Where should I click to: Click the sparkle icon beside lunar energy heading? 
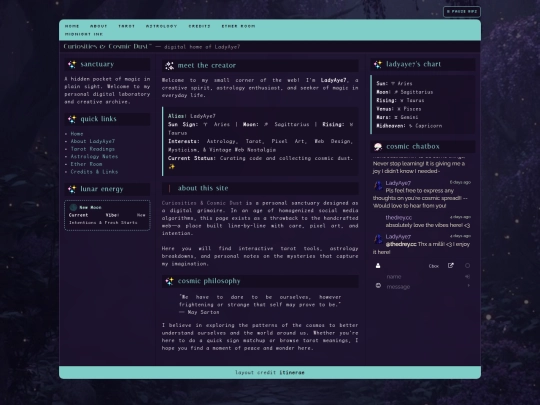click(72, 189)
